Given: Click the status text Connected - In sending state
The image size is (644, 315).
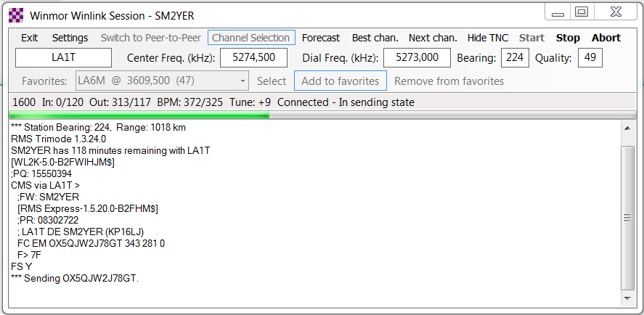Looking at the screenshot, I should pyautogui.click(x=346, y=102).
